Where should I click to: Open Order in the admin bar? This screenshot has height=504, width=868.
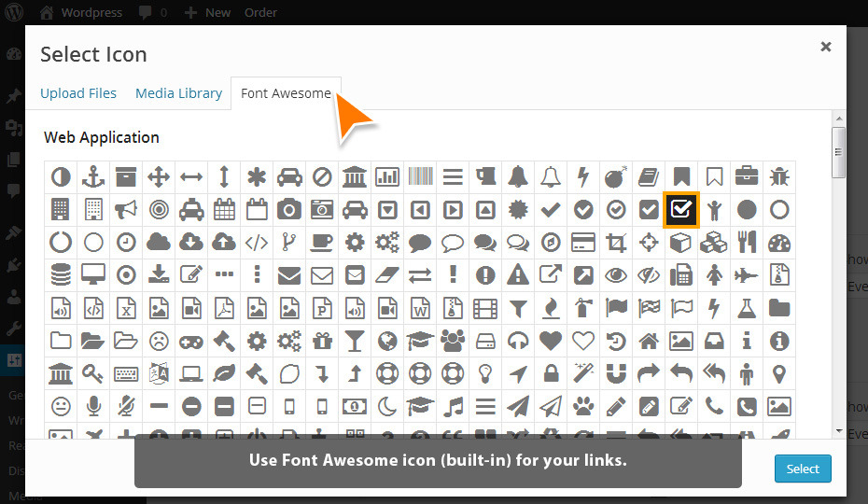coord(260,12)
